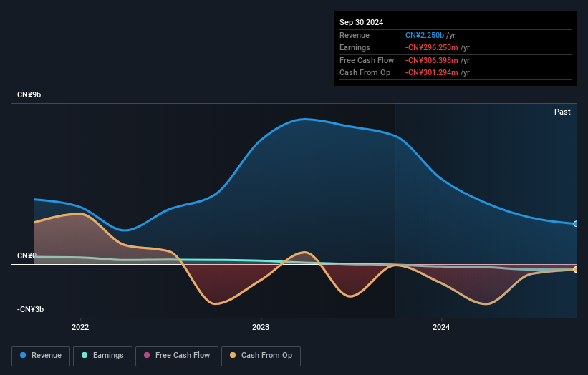Click the Free Cash Flow label in the tooltip
The image size is (588, 375).
[x=367, y=60]
